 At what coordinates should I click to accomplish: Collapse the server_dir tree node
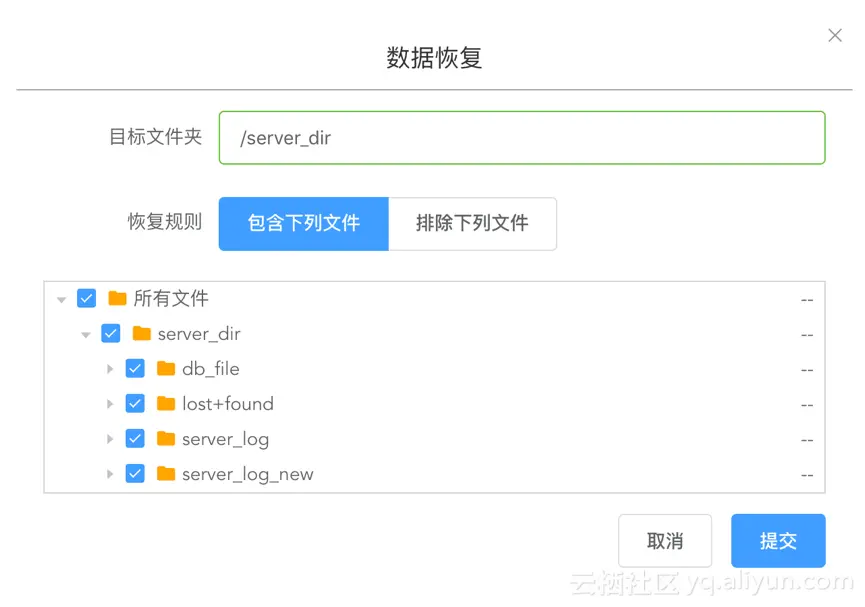86,335
